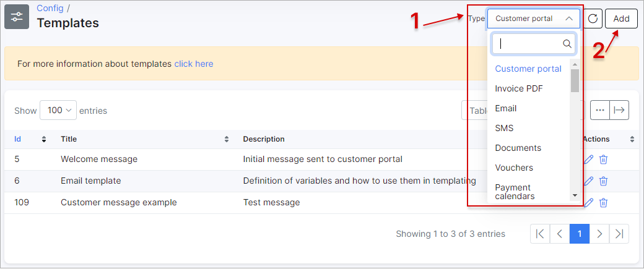Click the export table arrow icon

pyautogui.click(x=619, y=110)
